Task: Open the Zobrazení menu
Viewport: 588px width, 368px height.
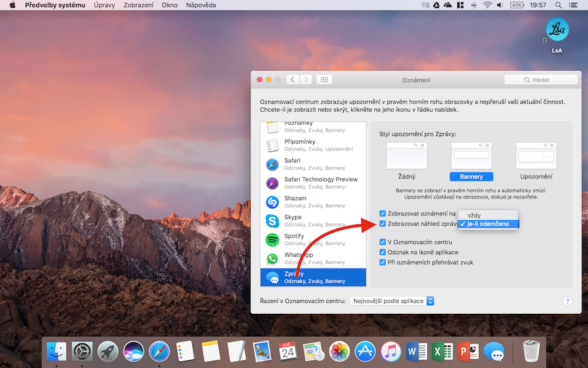Action: click(138, 5)
